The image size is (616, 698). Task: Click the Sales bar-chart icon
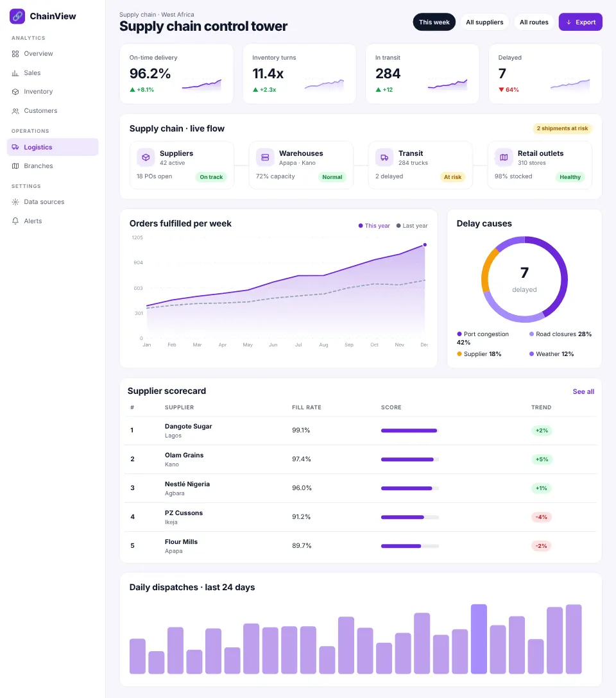15,73
